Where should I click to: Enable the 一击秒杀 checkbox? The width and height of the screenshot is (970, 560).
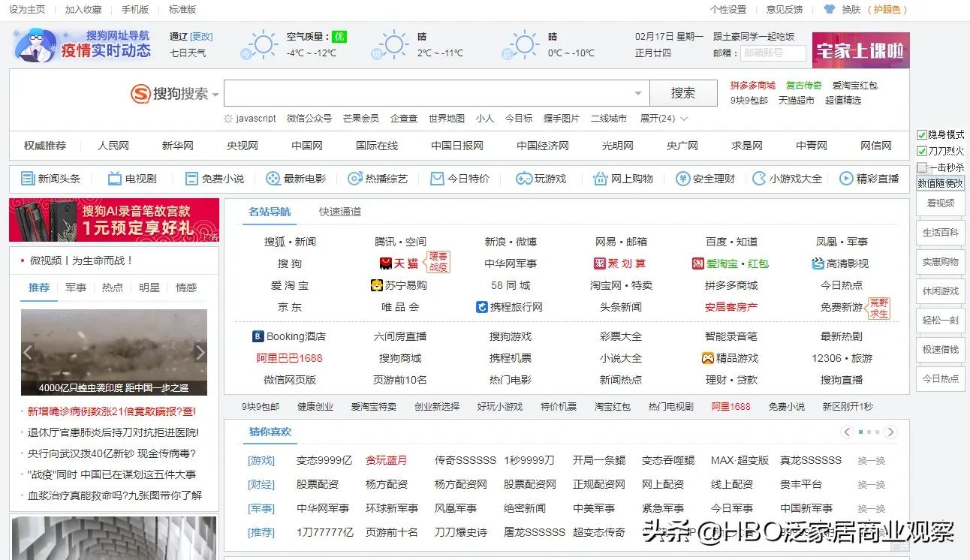coord(922,168)
